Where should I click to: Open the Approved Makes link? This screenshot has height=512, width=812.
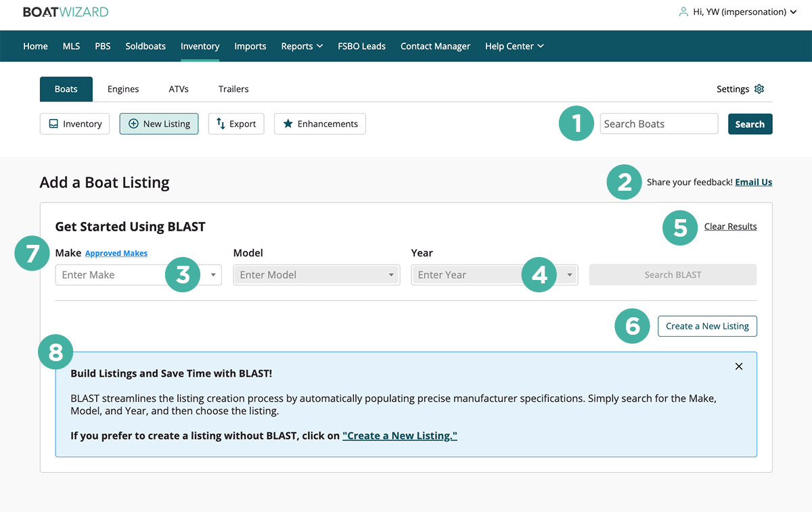(116, 253)
